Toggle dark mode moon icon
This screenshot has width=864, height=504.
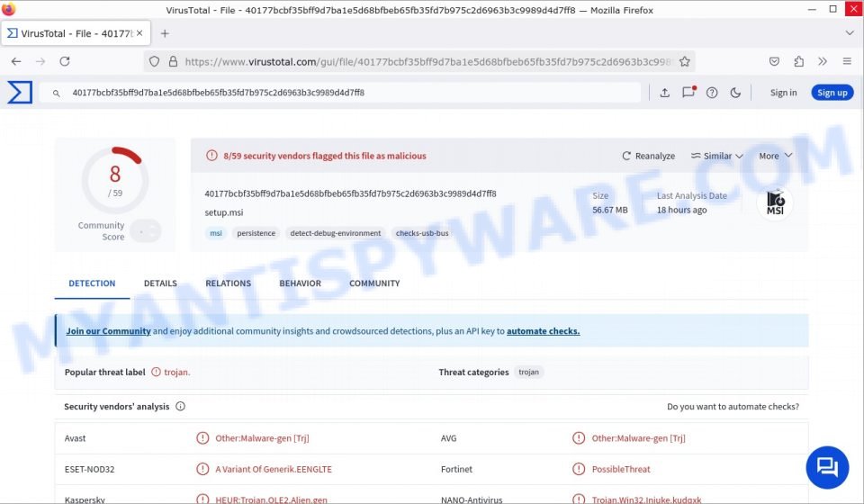pos(735,93)
